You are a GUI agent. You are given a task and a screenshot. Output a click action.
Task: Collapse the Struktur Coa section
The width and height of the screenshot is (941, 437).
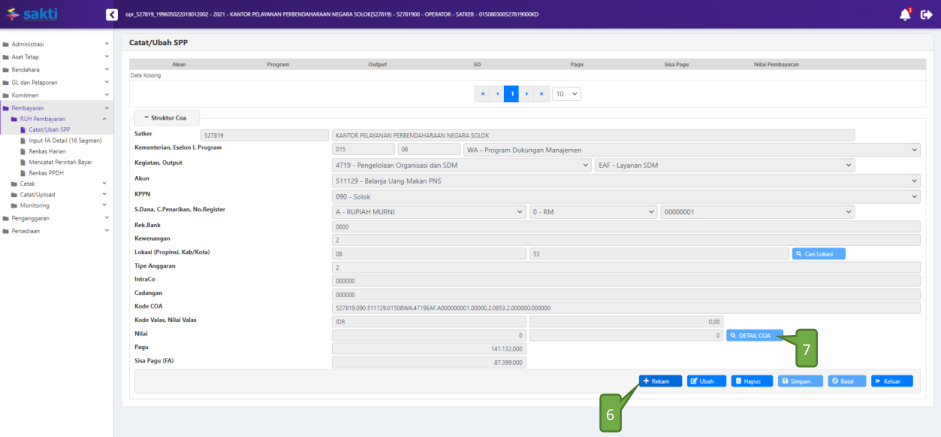(166, 117)
